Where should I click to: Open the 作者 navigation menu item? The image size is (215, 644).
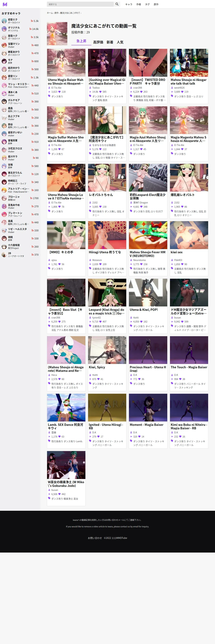tap(139, 4)
